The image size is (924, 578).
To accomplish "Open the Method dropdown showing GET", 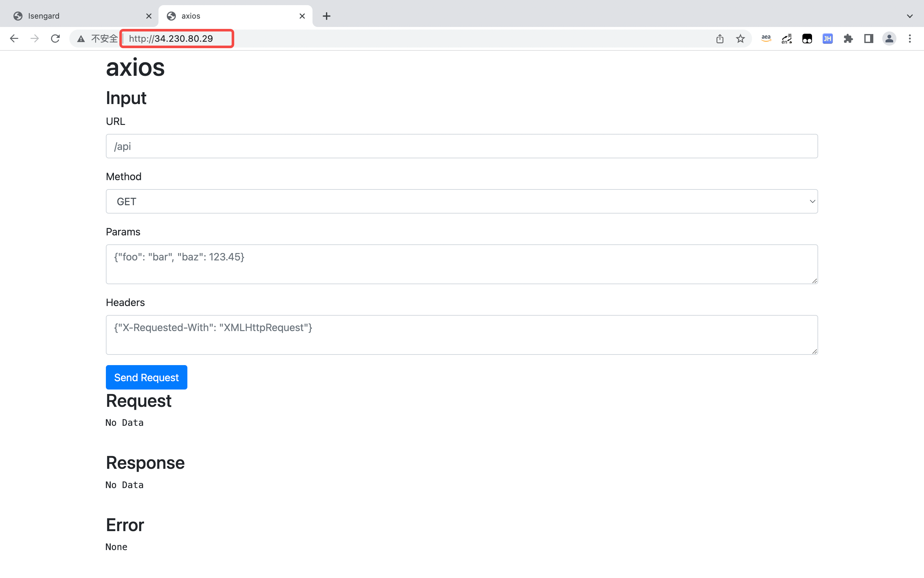I will (x=462, y=201).
